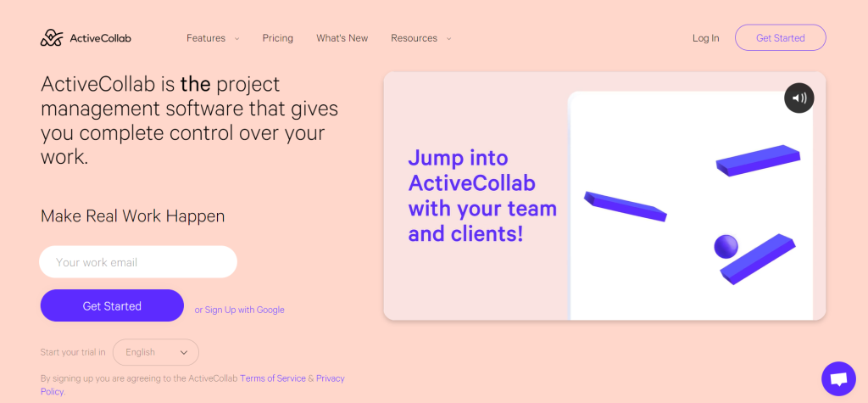Click the ActiveCollab wordmark text
868x403 pixels.
point(100,38)
